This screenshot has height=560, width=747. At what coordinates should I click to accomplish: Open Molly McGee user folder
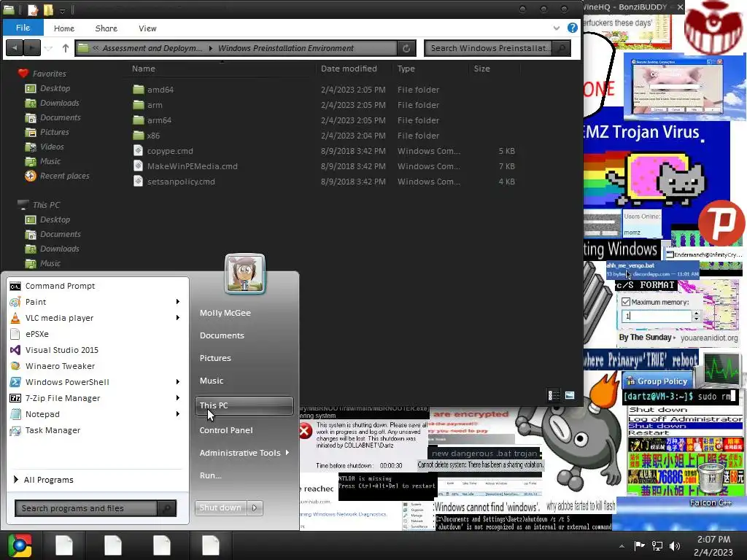[x=225, y=313]
